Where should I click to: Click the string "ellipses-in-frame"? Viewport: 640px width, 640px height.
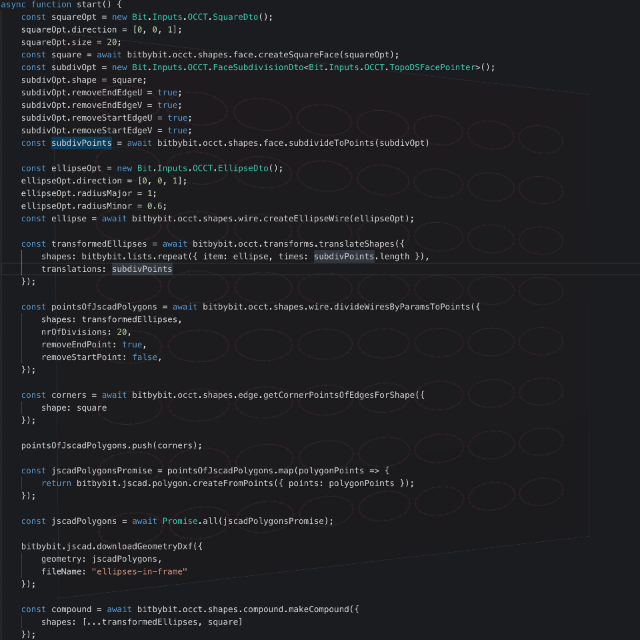pyautogui.click(x=140, y=572)
